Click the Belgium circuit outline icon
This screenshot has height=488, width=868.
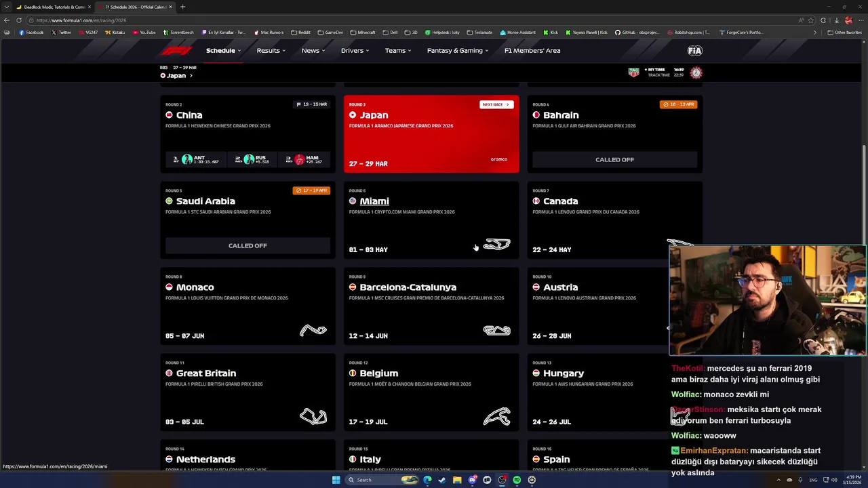coord(497,416)
